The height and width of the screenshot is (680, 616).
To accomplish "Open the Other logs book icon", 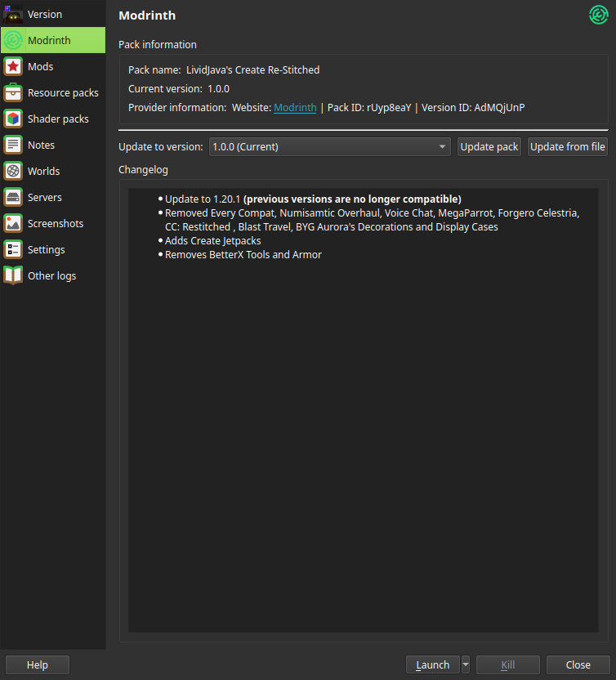I will (x=13, y=275).
